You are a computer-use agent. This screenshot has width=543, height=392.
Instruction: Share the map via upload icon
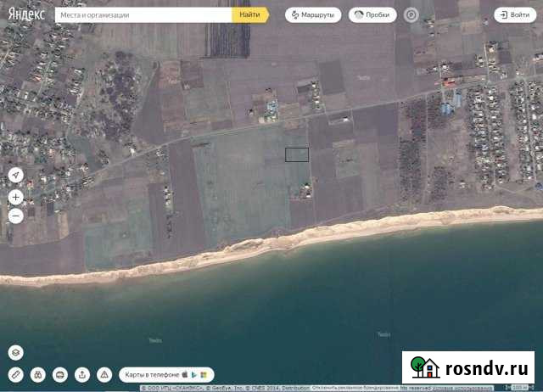[82, 374]
